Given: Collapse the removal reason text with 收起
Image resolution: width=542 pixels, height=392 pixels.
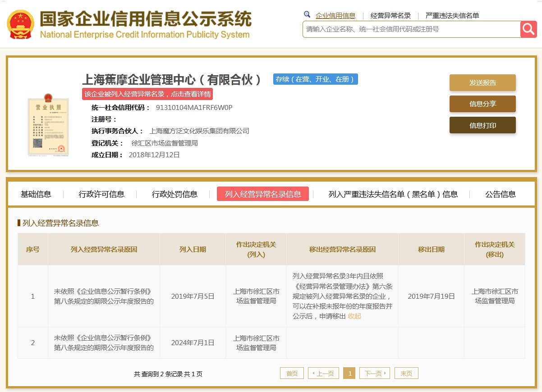Looking at the screenshot, I should click(x=354, y=316).
